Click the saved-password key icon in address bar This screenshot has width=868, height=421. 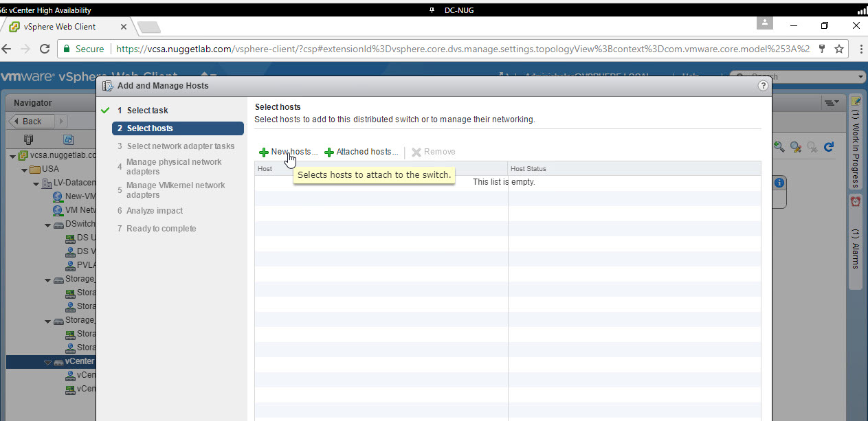(822, 49)
